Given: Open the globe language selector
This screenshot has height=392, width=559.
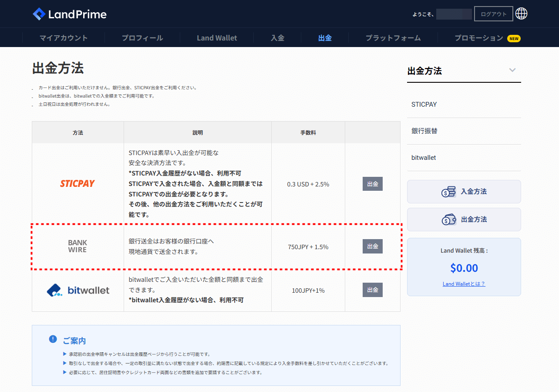Looking at the screenshot, I should pos(521,14).
